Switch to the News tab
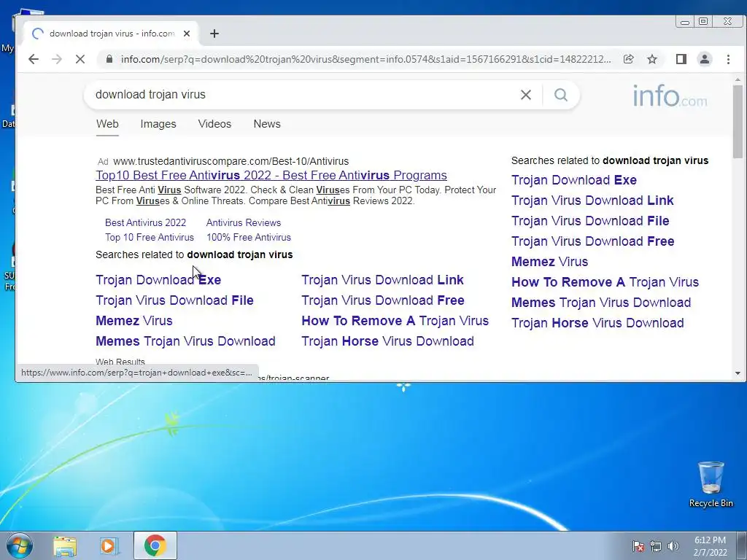The width and height of the screenshot is (747, 560). pyautogui.click(x=267, y=124)
